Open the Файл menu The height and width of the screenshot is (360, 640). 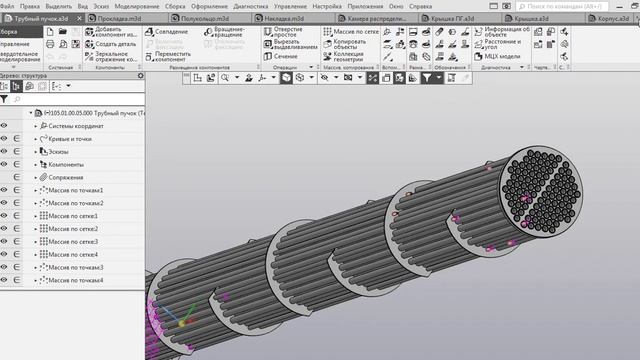pos(7,6)
